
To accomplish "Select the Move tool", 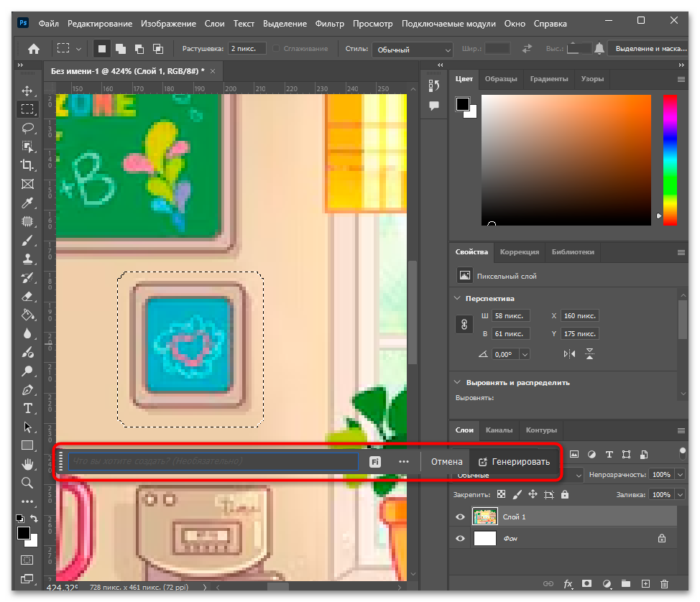I will tap(27, 91).
